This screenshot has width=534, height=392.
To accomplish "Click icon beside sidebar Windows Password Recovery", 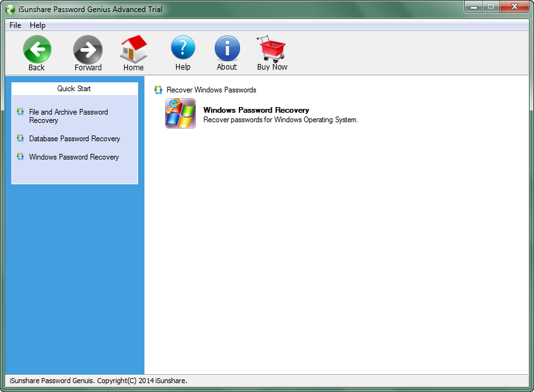I will (20, 156).
